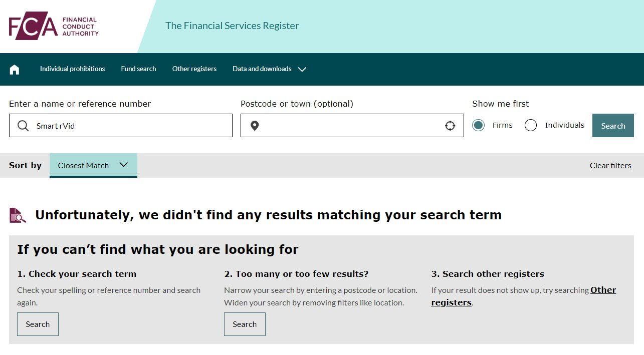Select the Individuals radio button
This screenshot has width=644, height=355.
click(x=531, y=125)
